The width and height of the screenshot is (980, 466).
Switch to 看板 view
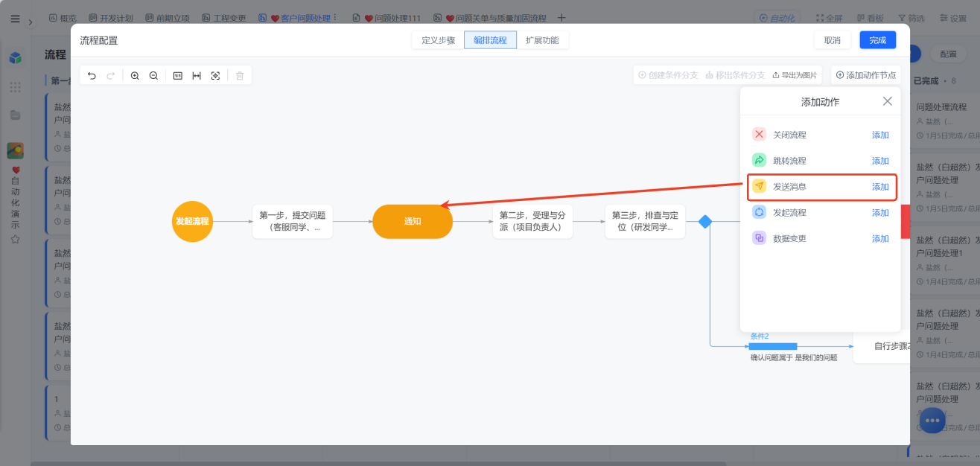(x=870, y=18)
